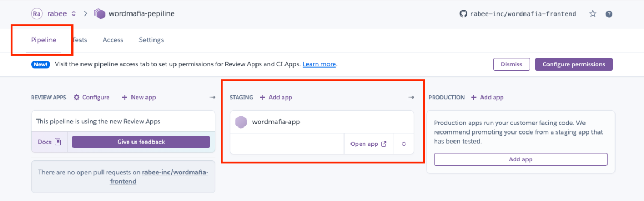
Task: Dismiss the pipeline access banner
Action: click(x=511, y=64)
